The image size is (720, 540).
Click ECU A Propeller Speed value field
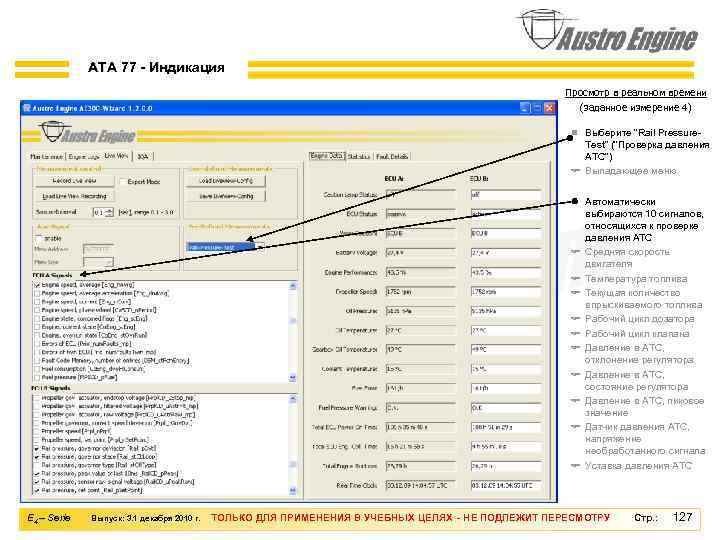[x=421, y=292]
